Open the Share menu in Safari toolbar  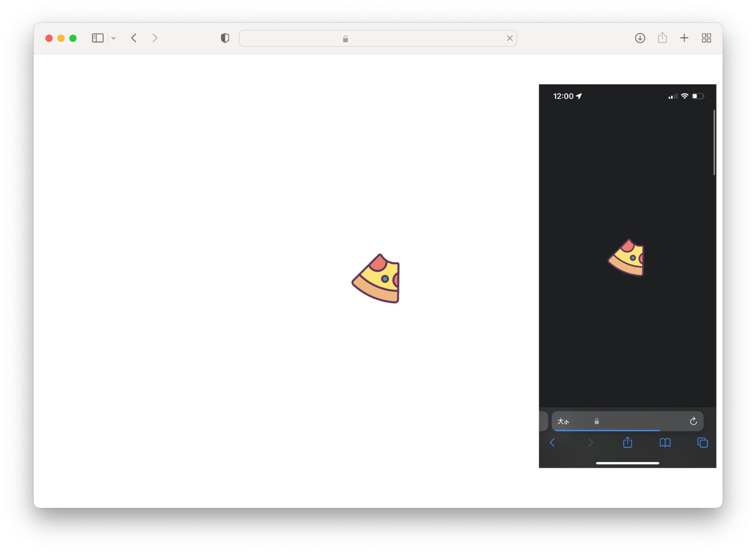[662, 38]
